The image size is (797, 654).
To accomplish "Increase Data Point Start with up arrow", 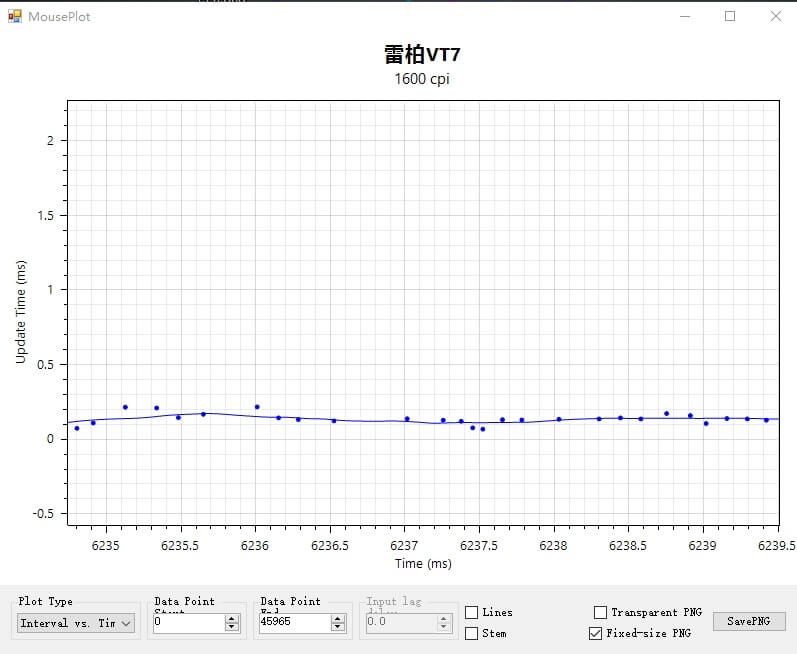I will [x=232, y=619].
